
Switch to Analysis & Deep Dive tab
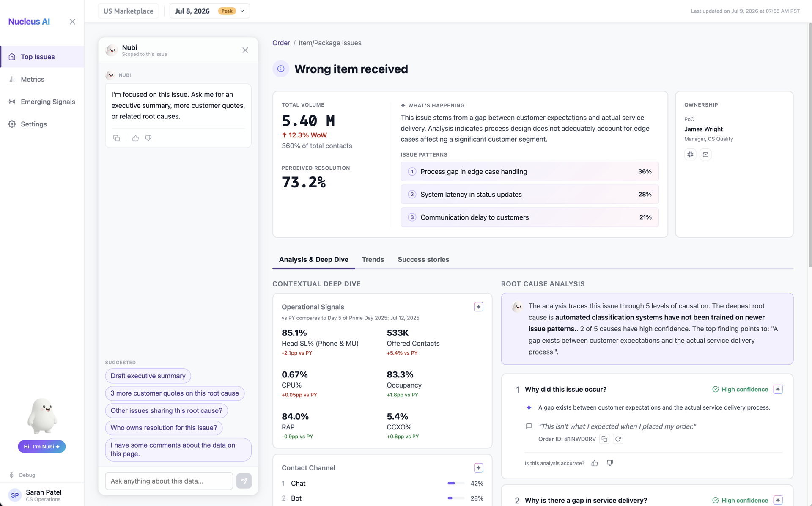(x=313, y=259)
